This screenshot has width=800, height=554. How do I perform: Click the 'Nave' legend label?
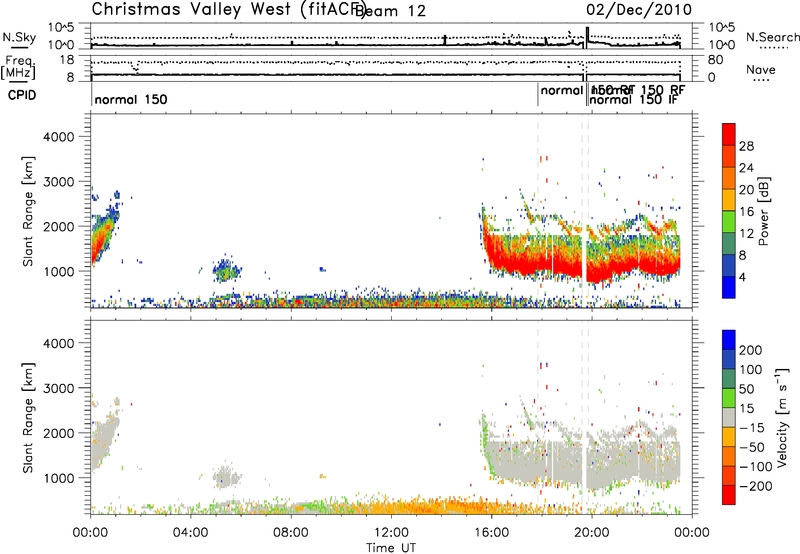coord(761,69)
